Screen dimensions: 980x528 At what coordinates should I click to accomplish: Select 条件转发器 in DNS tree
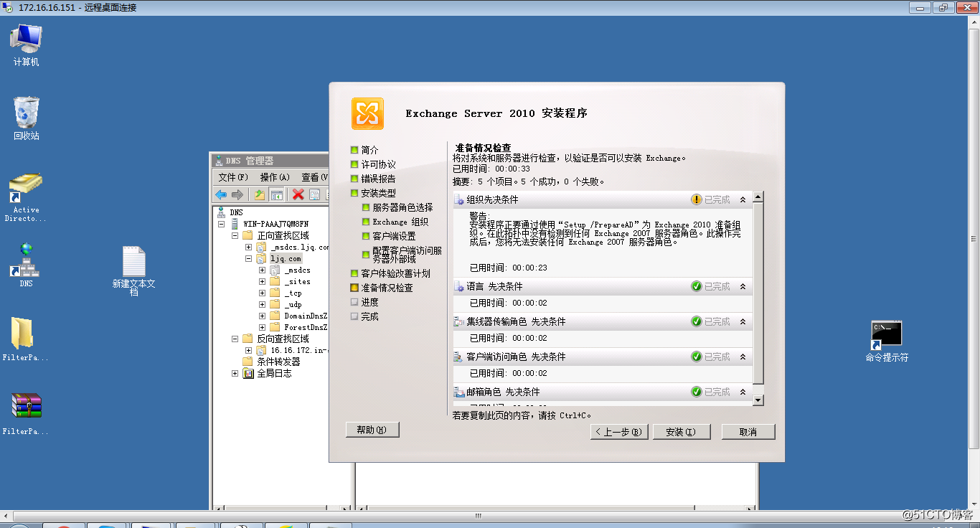278,362
